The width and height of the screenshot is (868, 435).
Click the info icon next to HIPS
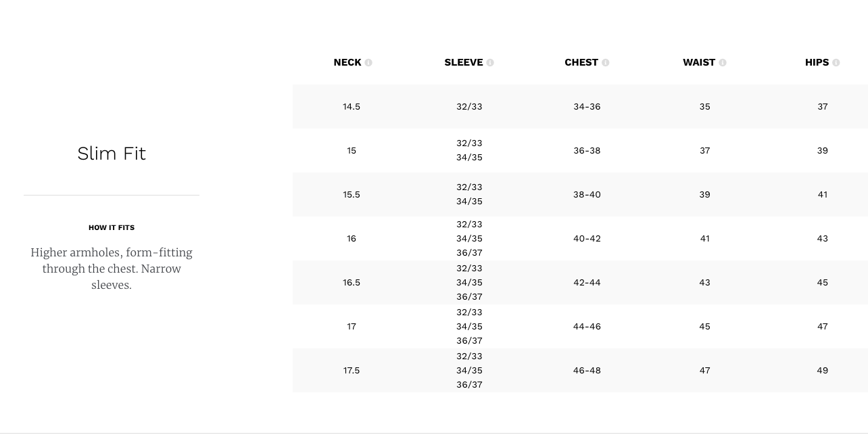coord(836,63)
